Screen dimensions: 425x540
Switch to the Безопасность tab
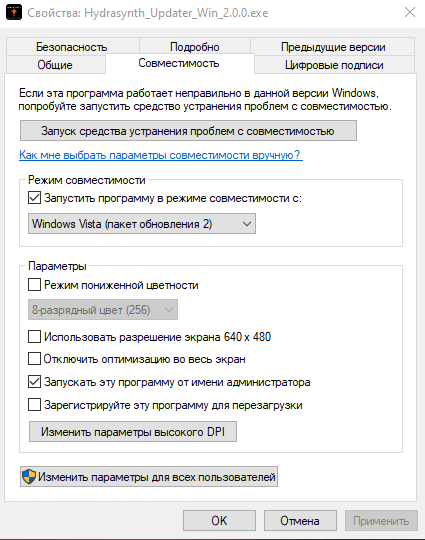point(72,47)
